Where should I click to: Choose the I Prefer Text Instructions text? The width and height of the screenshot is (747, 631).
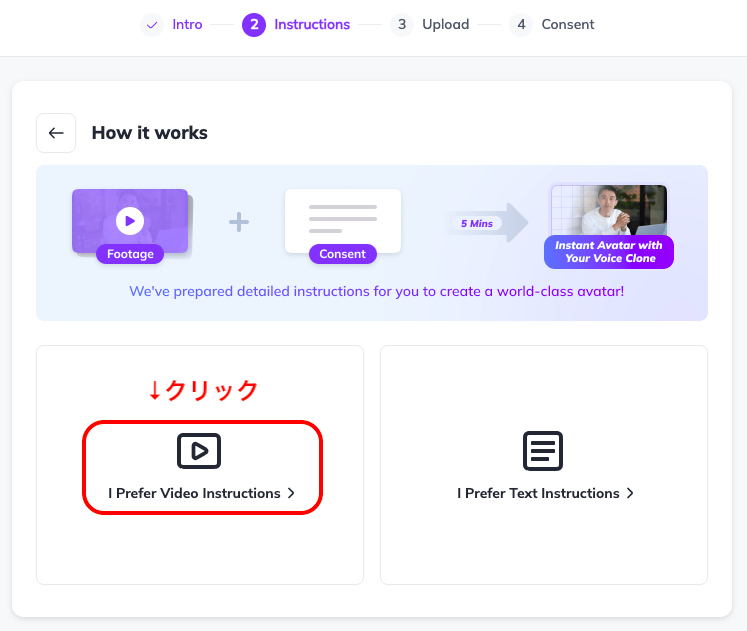pos(538,494)
